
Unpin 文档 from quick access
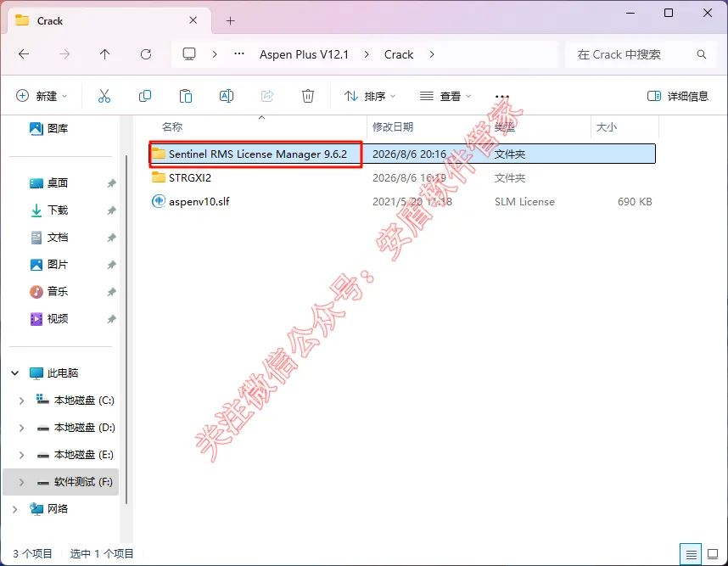coord(111,238)
